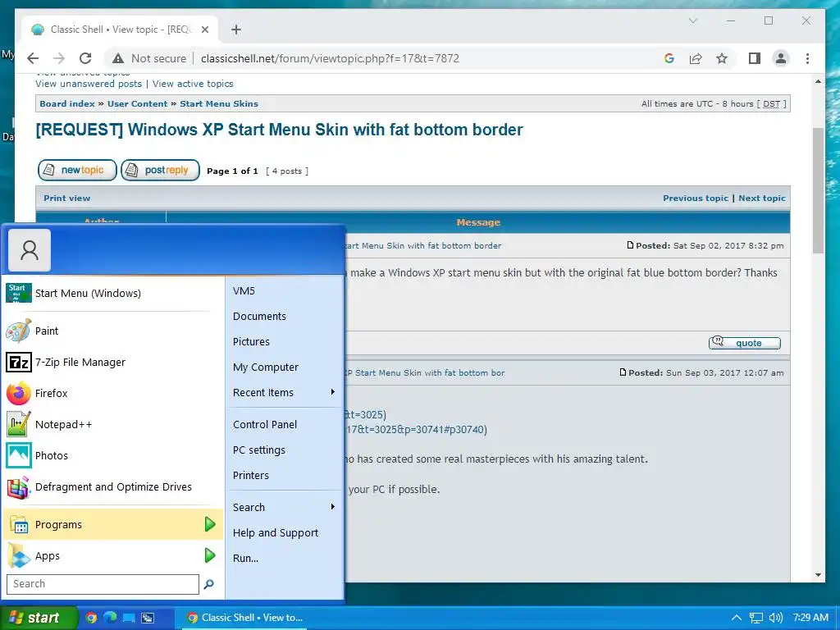Click the share page icon

[x=696, y=58]
